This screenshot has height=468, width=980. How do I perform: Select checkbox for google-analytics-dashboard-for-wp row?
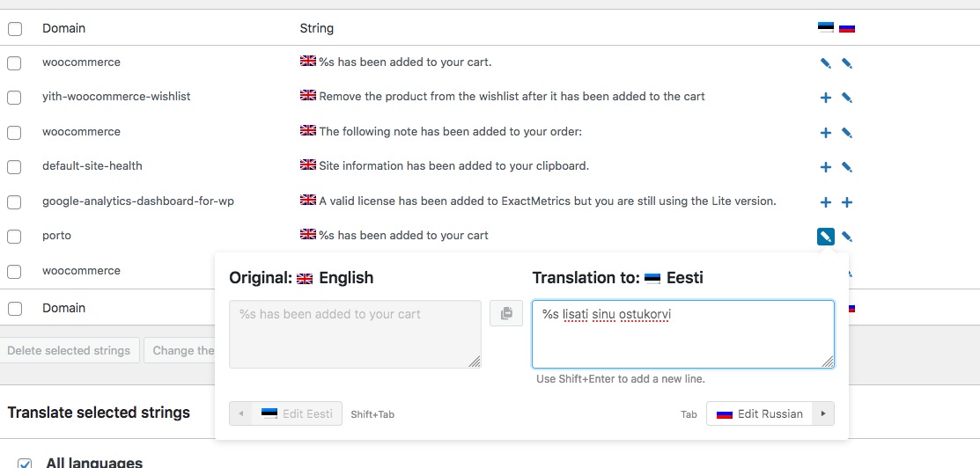(14, 201)
